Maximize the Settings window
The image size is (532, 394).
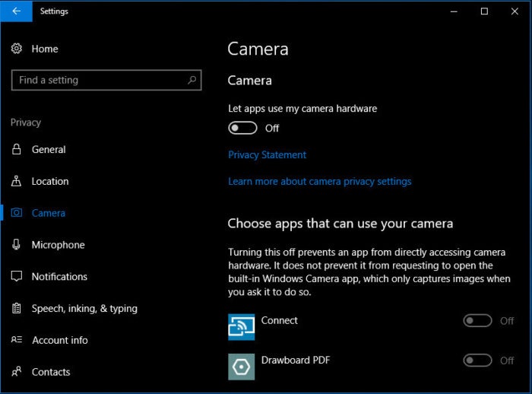[484, 11]
